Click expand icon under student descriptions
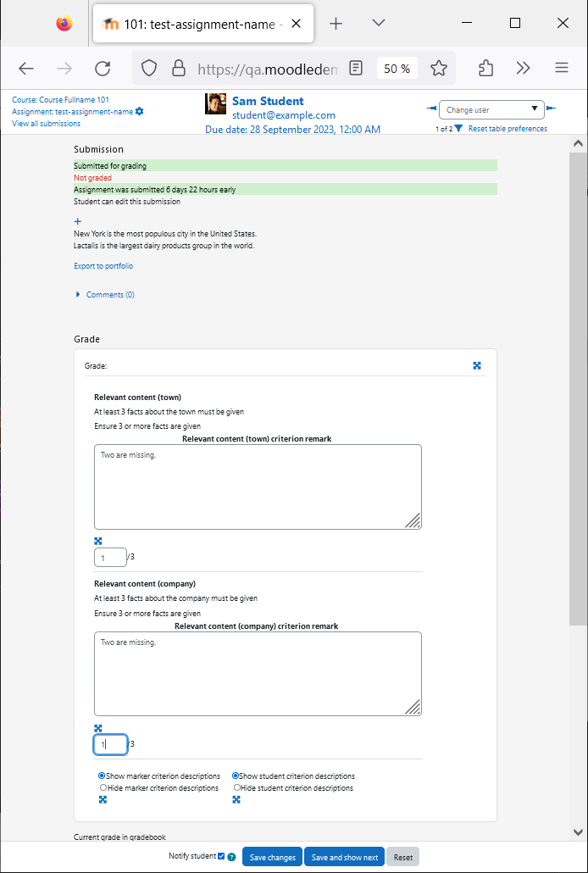 click(236, 800)
